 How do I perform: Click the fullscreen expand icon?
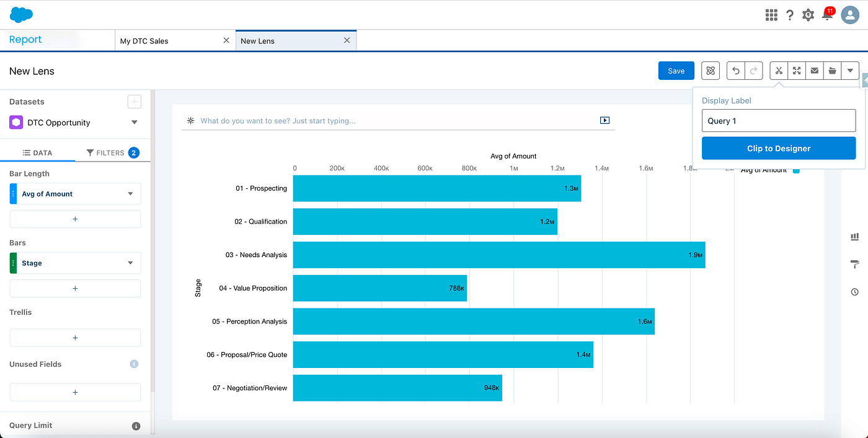tap(797, 71)
